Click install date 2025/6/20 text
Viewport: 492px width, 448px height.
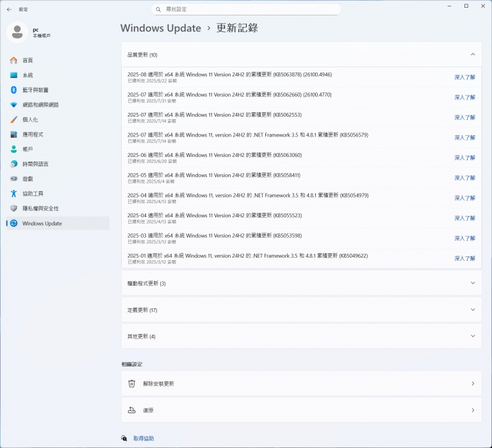pyautogui.click(x=152, y=162)
